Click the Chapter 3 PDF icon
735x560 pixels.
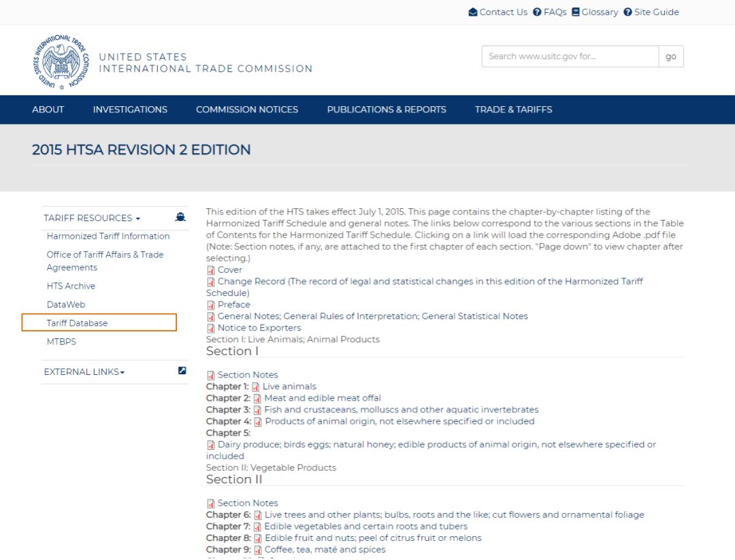click(257, 410)
